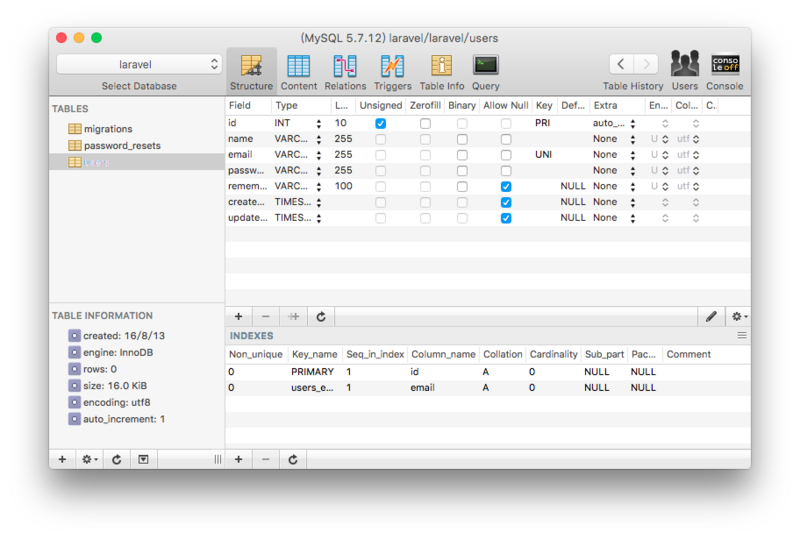Open the Query editor

(485, 72)
